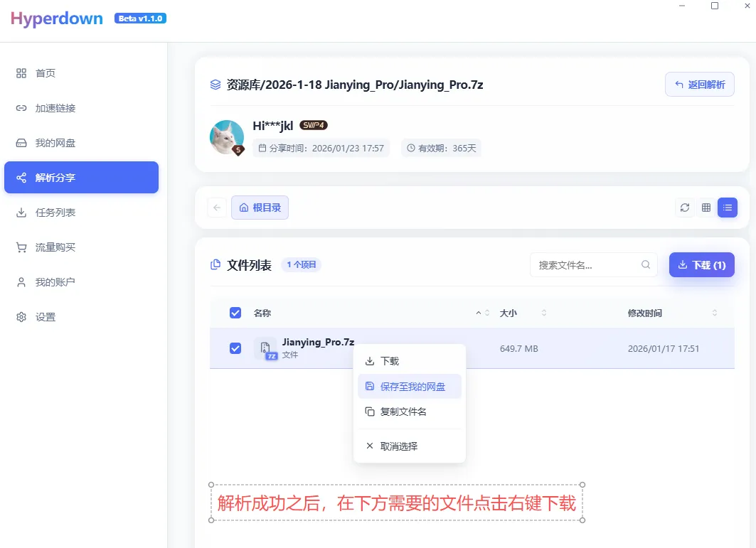Viewport: 756px width, 548px height.
Task: Go to 根目录 breadcrumb button
Action: point(260,208)
